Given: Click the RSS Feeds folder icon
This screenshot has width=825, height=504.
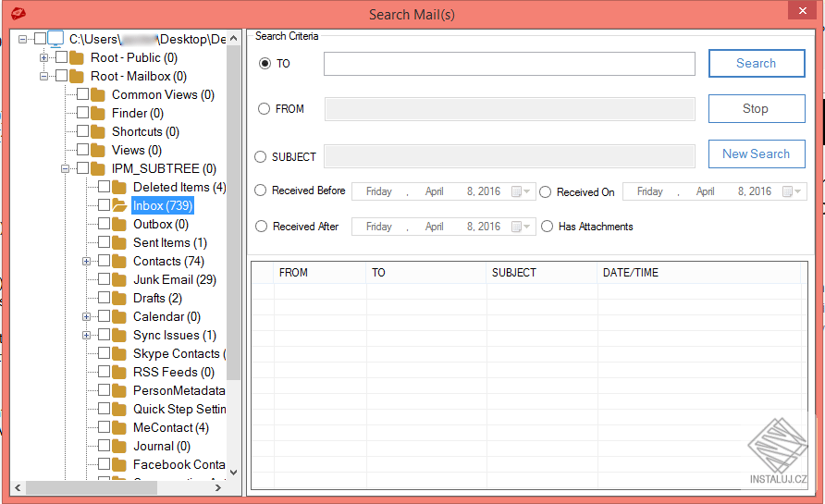Looking at the screenshot, I should (x=119, y=372).
